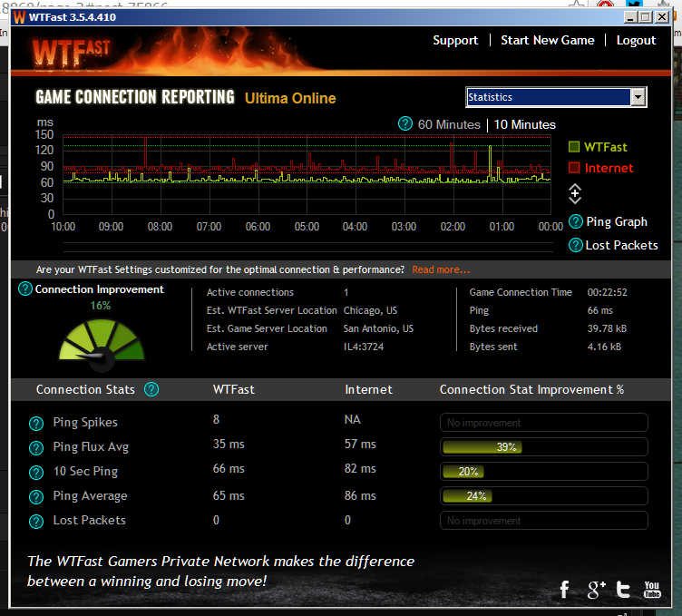Open the Read more... link

click(x=441, y=269)
